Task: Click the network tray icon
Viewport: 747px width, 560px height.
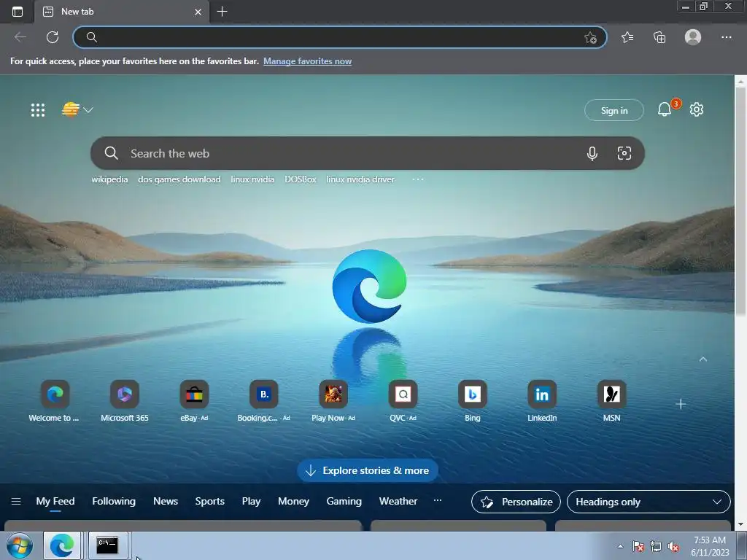Action: [x=656, y=547]
